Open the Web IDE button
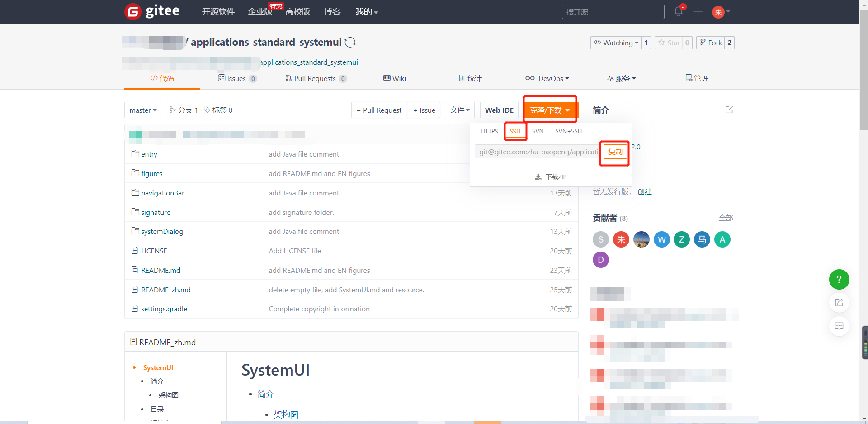Image resolution: width=868 pixels, height=424 pixels. [499, 110]
